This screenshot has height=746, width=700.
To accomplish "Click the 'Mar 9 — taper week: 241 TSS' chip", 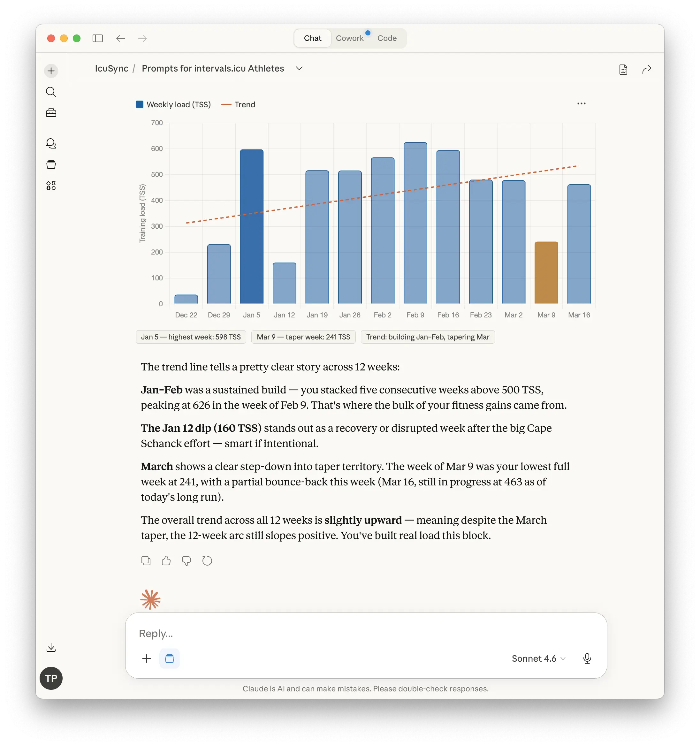I will pos(303,337).
